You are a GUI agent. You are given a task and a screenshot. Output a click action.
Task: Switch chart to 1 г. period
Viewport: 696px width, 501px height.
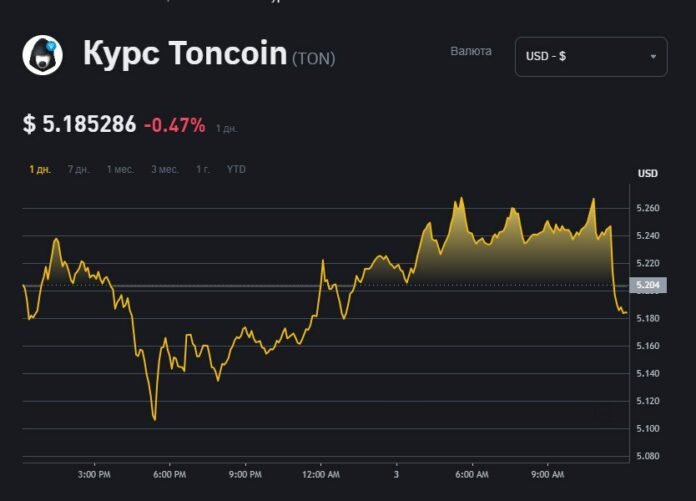(x=203, y=169)
